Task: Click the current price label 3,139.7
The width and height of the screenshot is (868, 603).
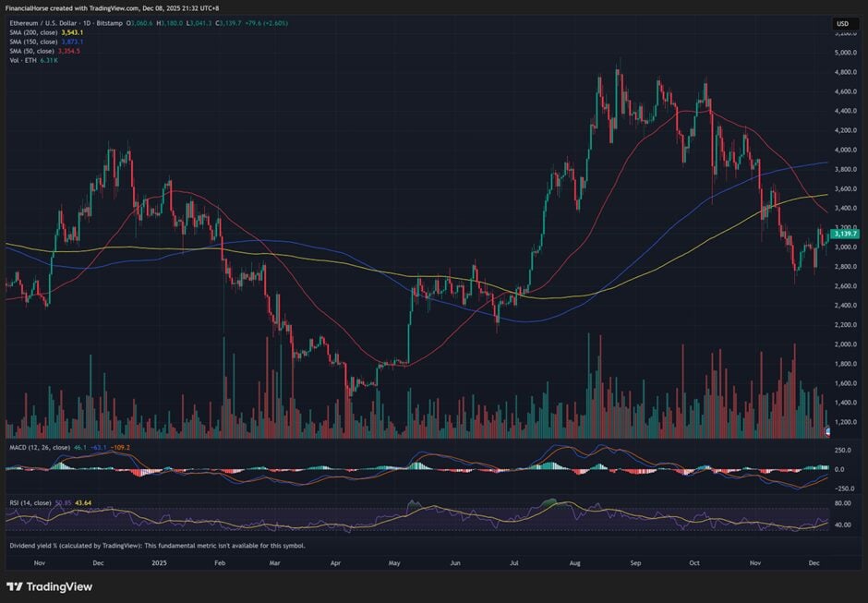Action: [845, 235]
